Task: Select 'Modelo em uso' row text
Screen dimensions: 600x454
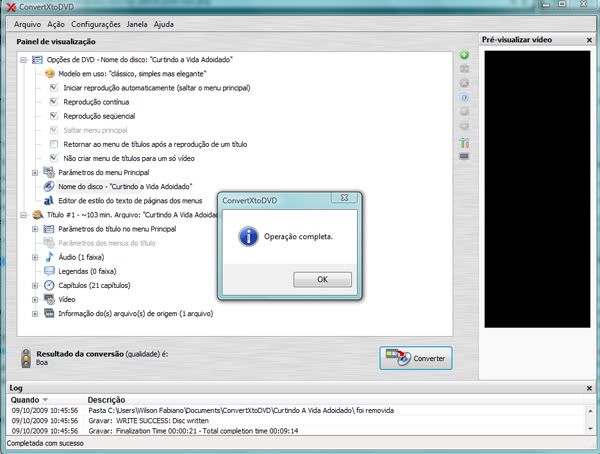Action: [x=132, y=74]
